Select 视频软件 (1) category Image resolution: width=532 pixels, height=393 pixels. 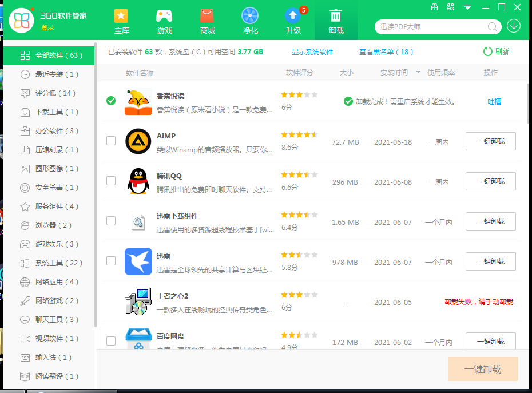[49, 338]
